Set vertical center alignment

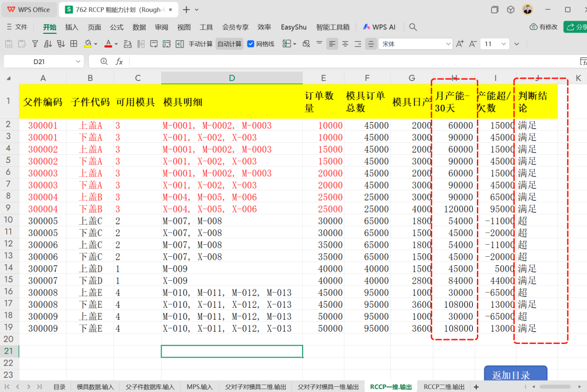point(371,44)
